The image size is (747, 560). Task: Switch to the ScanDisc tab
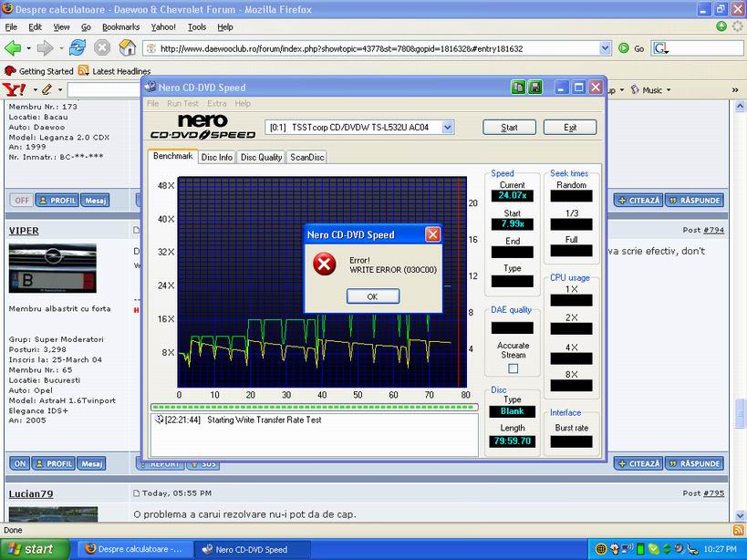point(306,157)
